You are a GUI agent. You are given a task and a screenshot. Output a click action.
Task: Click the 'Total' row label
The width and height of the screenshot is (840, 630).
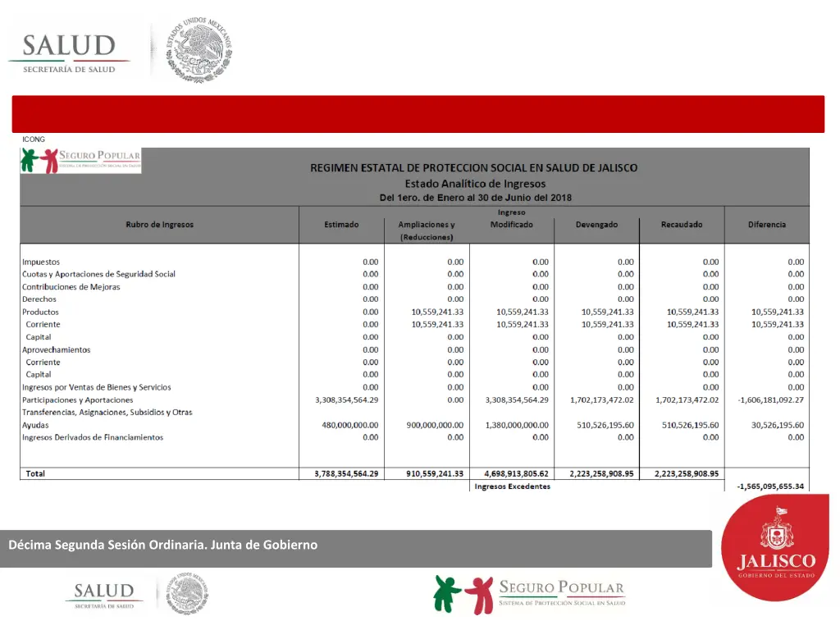tap(35, 473)
